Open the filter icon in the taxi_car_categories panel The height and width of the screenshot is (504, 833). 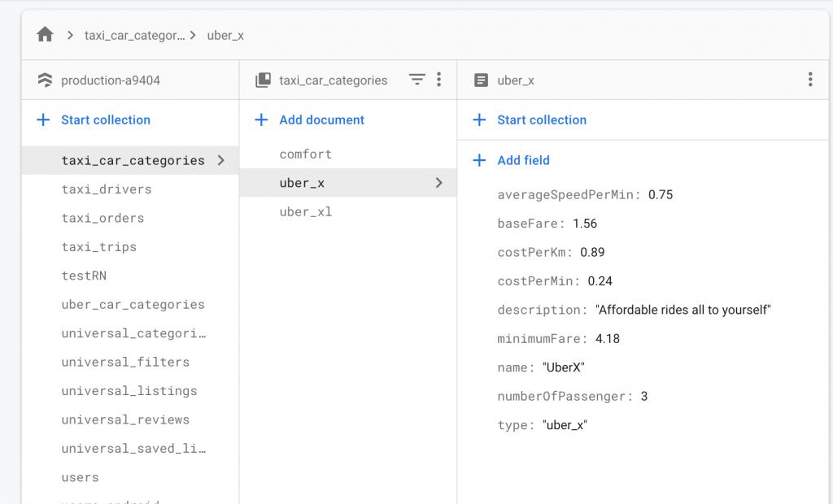tap(417, 80)
